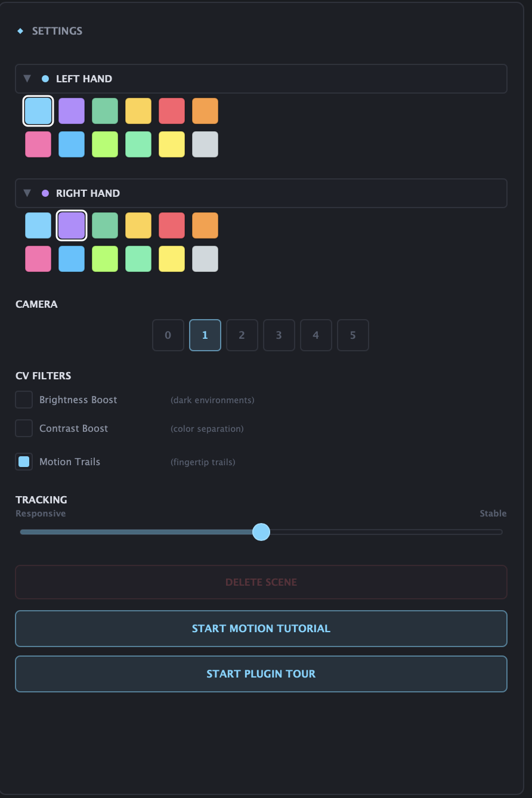This screenshot has width=532, height=798.
Task: Collapse the Right Hand section triangle
Action: 27,193
